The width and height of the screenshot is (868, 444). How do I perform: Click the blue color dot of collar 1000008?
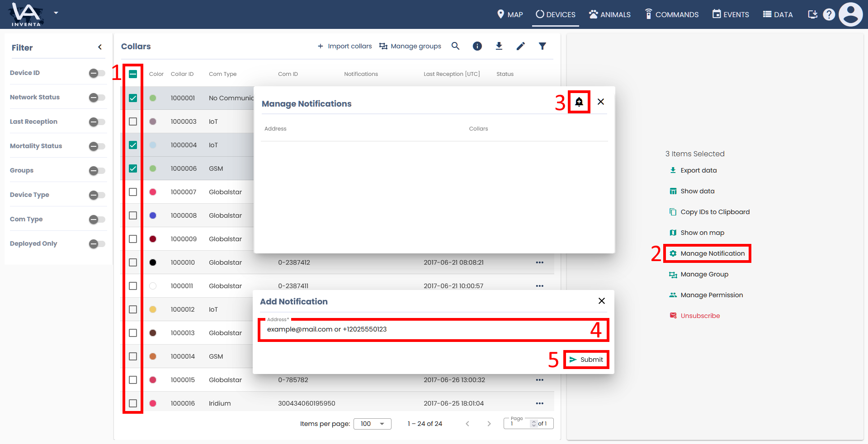[153, 215]
